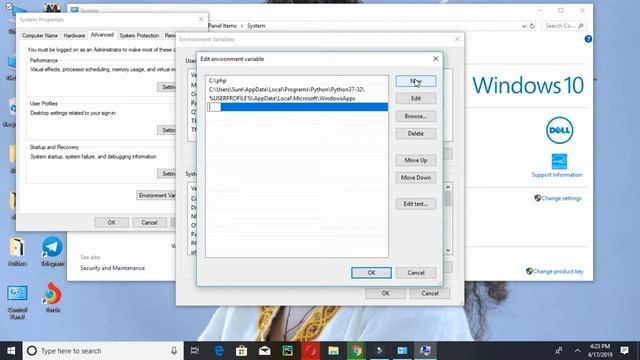Click the Browse... button
This screenshot has height=360, width=640.
coord(416,116)
